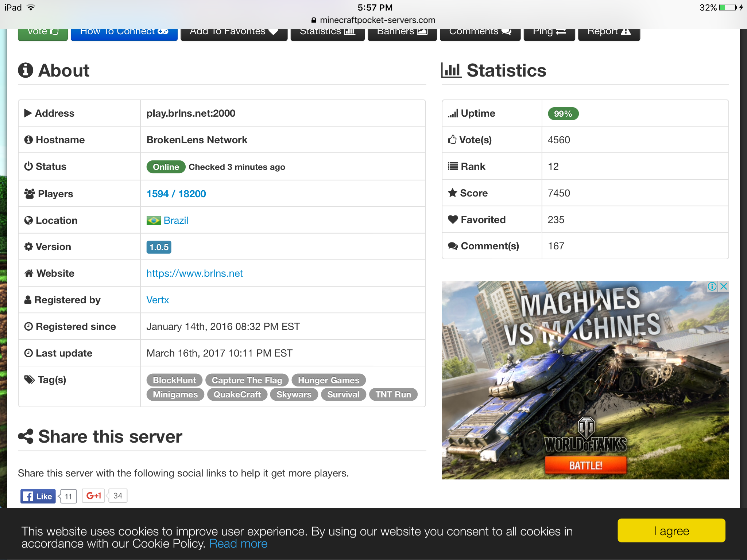Click I agree to accept cookies
This screenshot has width=747, height=560.
coord(671,530)
